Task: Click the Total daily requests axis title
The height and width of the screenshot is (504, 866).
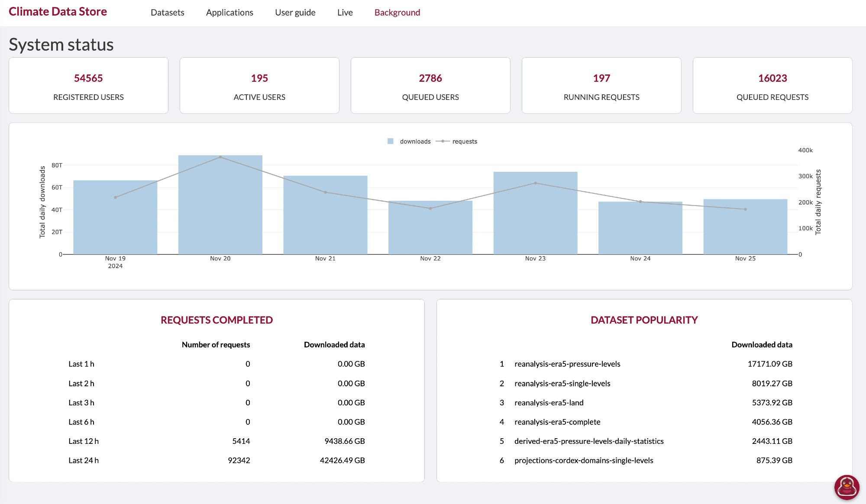Action: click(818, 202)
